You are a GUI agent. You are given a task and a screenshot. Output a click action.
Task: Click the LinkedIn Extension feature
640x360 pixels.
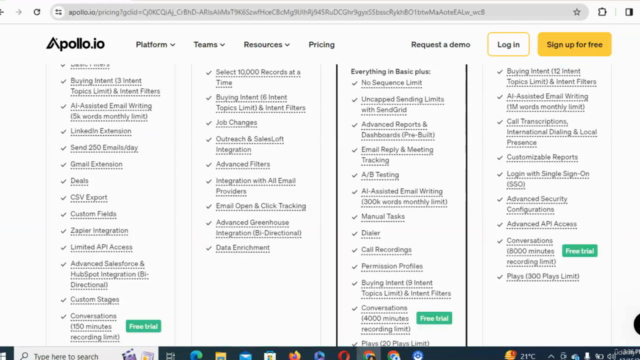[x=101, y=131]
